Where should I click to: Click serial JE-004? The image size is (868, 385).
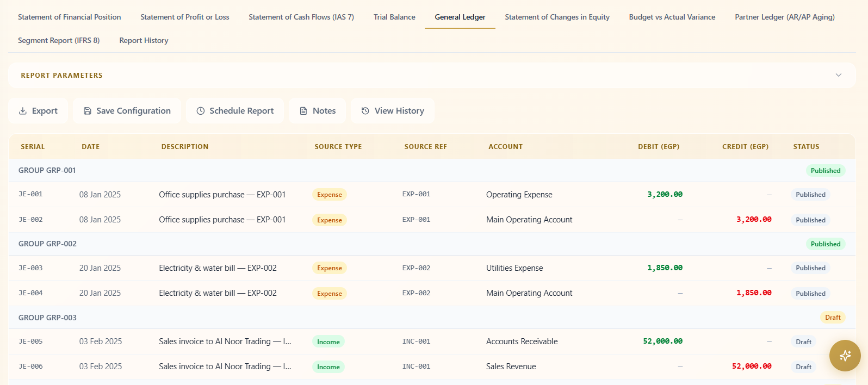point(30,293)
